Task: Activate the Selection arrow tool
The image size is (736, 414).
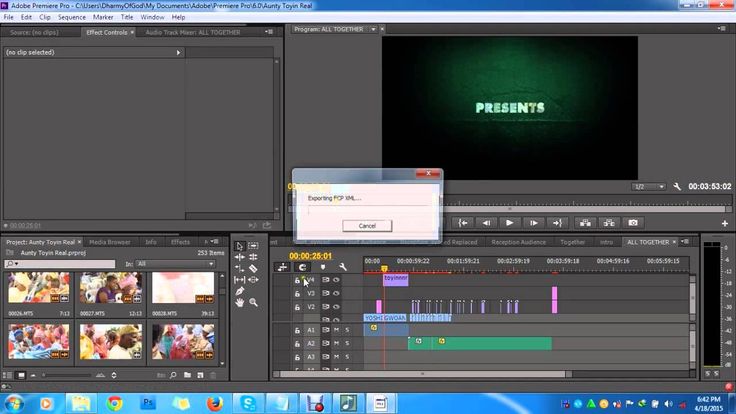Action: pyautogui.click(x=240, y=246)
